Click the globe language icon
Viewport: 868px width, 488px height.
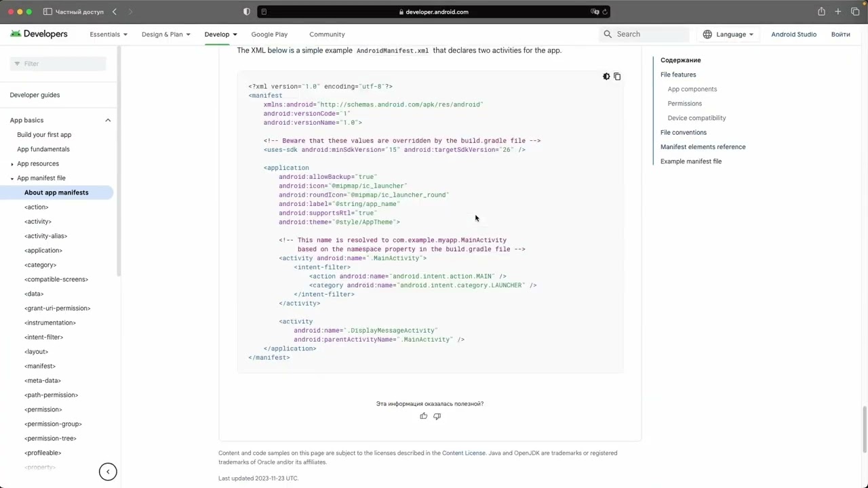[707, 34]
